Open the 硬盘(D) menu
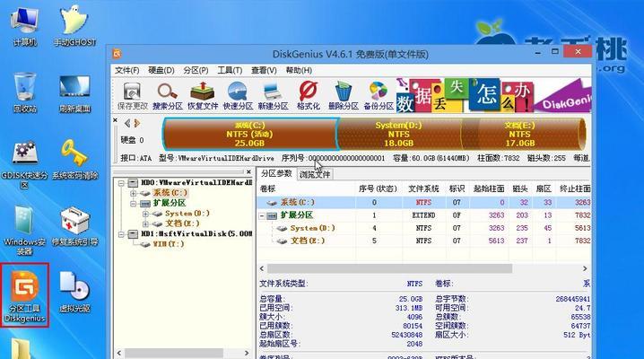644x359 pixels. click(161, 70)
